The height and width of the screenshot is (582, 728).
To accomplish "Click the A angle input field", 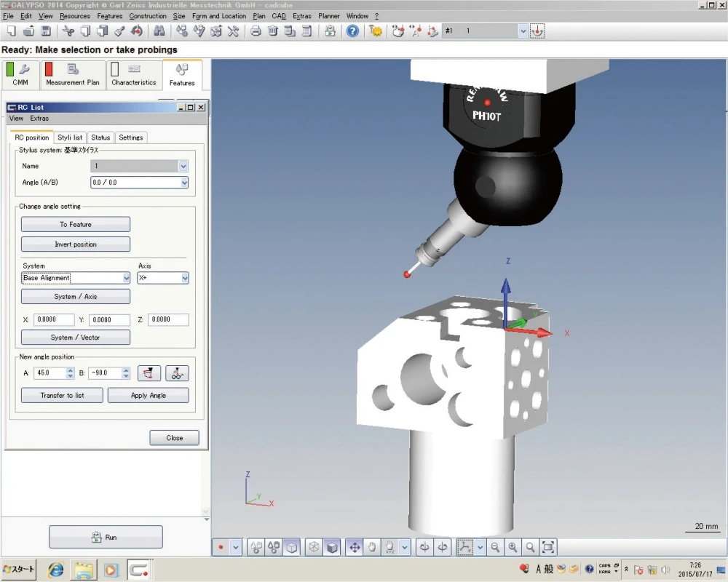I will [49, 373].
